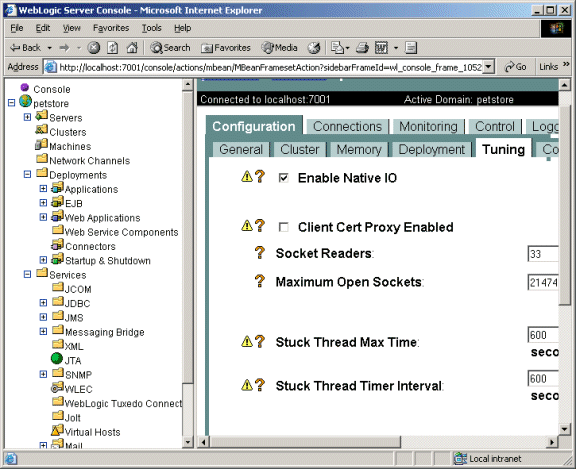
Task: Click the horizontal scrollbar in main pane
Action: click(x=305, y=442)
